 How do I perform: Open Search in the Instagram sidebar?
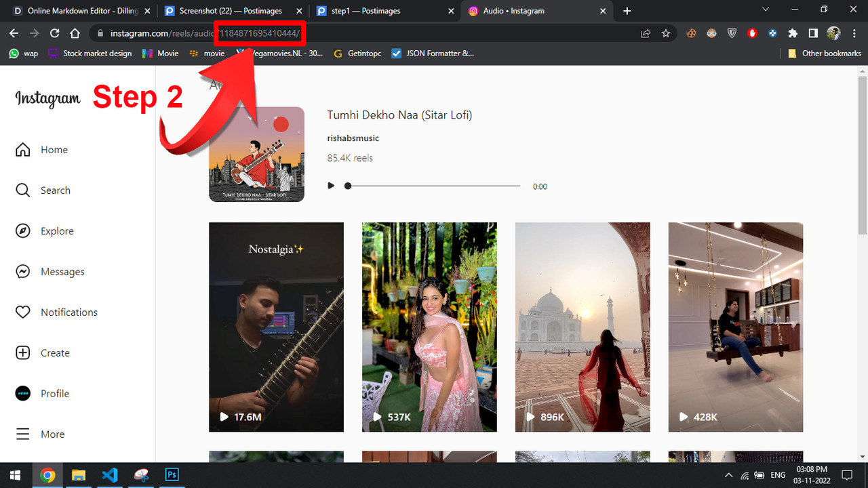click(x=43, y=190)
